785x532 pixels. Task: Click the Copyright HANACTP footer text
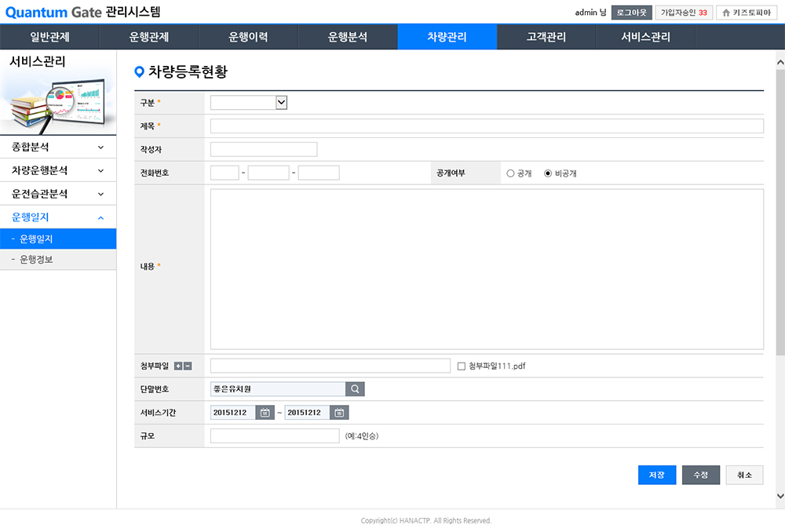tap(426, 520)
